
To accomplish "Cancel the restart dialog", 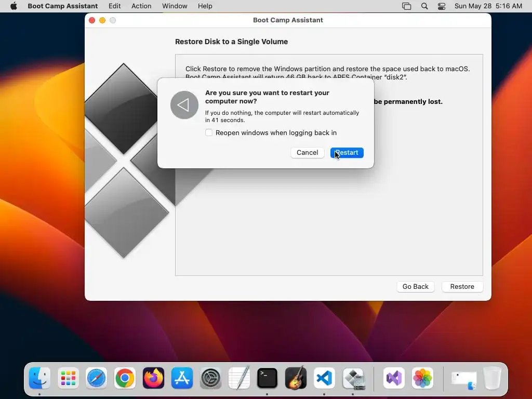I will click(308, 153).
